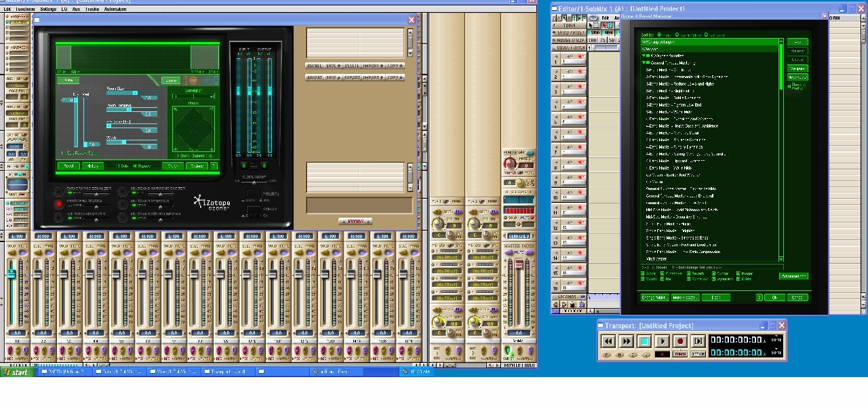Toggle the Mastering Reverb module power button
Image resolution: width=868 pixels, height=407 pixels.
tap(59, 204)
